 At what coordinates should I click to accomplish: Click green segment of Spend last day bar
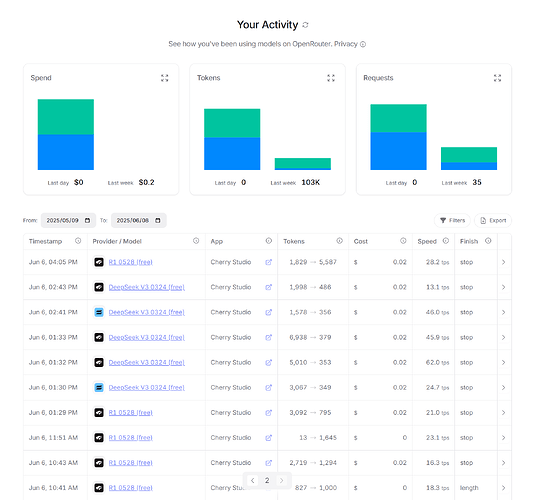click(66, 117)
